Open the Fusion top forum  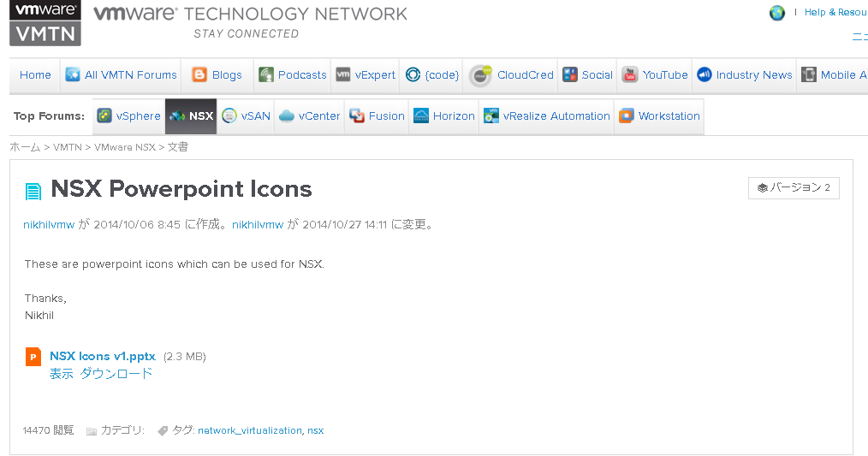386,115
